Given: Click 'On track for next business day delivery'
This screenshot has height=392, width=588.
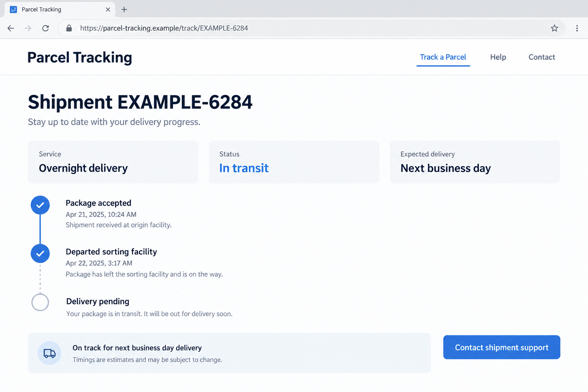Looking at the screenshot, I should [137, 348].
